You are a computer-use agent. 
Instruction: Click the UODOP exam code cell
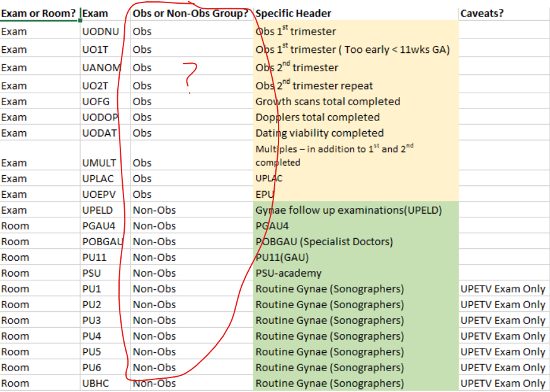point(105,117)
